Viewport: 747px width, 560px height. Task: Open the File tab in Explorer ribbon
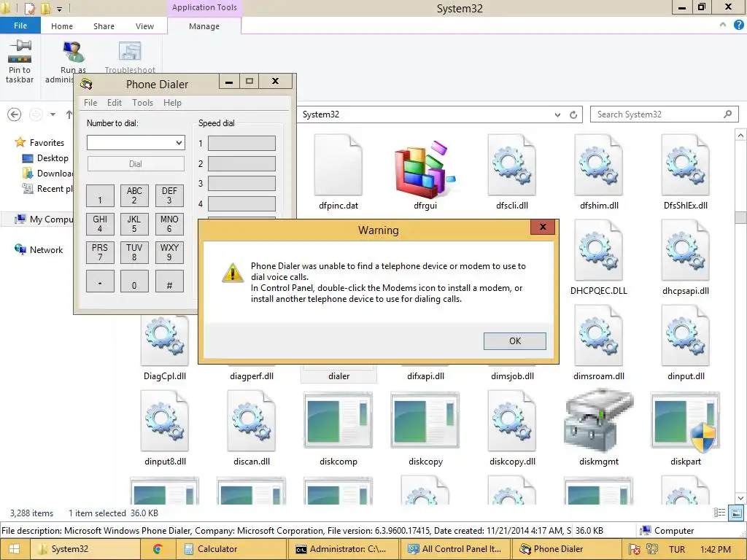(20, 26)
